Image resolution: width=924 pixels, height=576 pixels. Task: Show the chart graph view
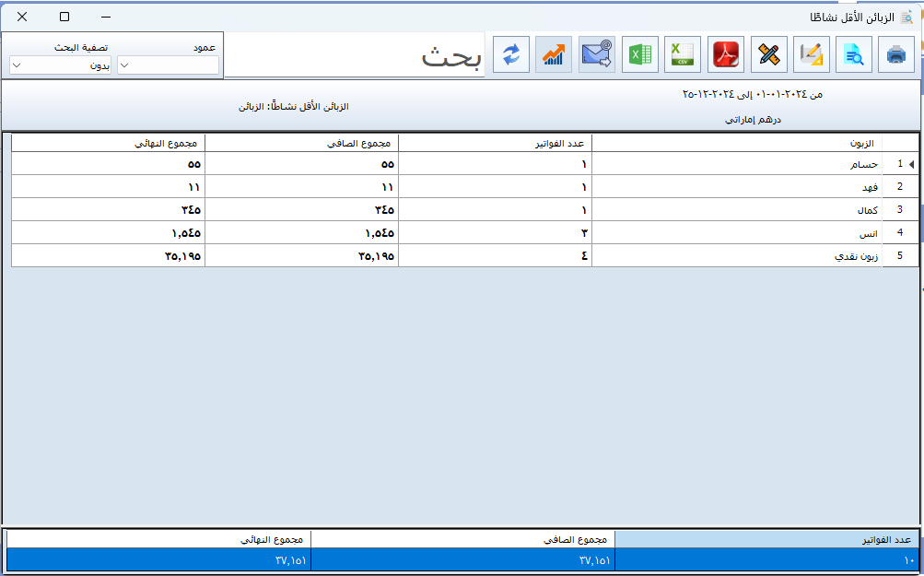pyautogui.click(x=554, y=55)
